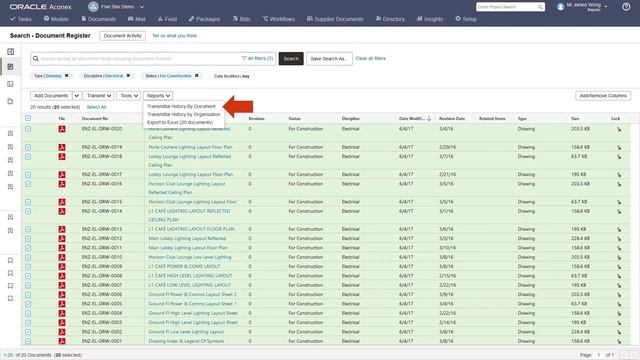The width and height of the screenshot is (640, 360).
Task: Remove the Discipline Electrical filter chip
Action: pos(128,76)
